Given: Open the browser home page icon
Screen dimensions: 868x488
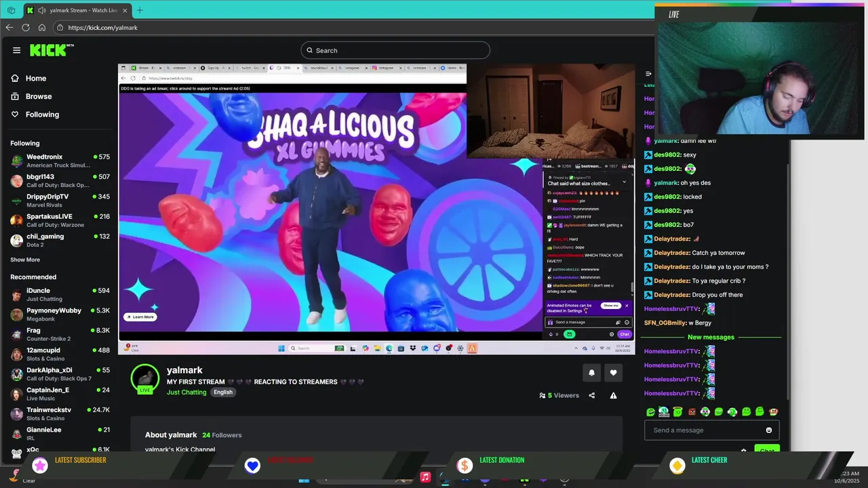Looking at the screenshot, I should pos(42,28).
